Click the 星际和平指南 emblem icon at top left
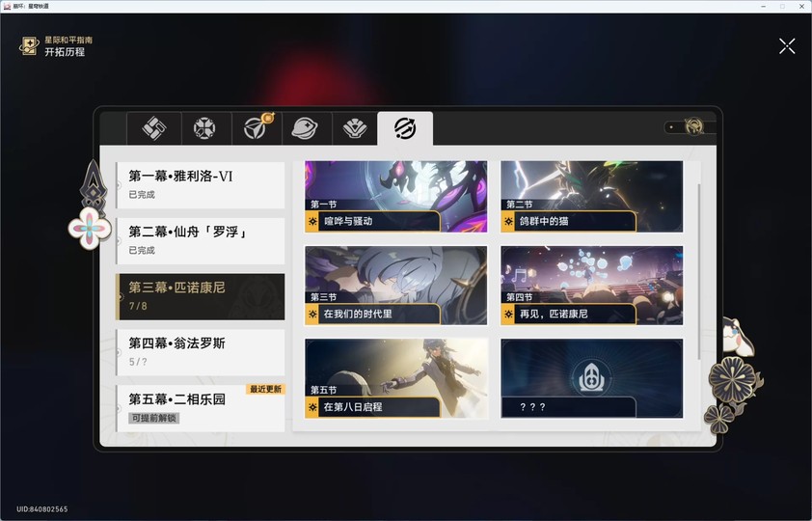812x521 pixels. [29, 45]
